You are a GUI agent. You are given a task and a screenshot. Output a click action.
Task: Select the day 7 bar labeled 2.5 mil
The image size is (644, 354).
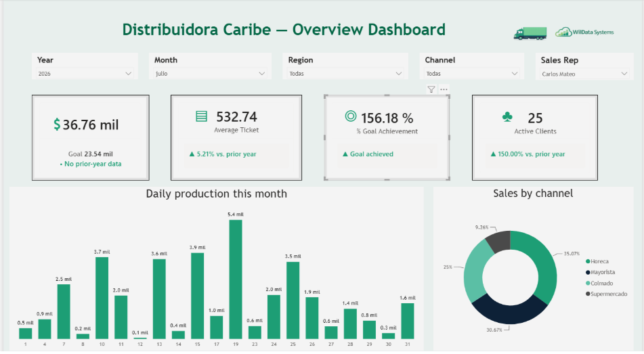64,312
